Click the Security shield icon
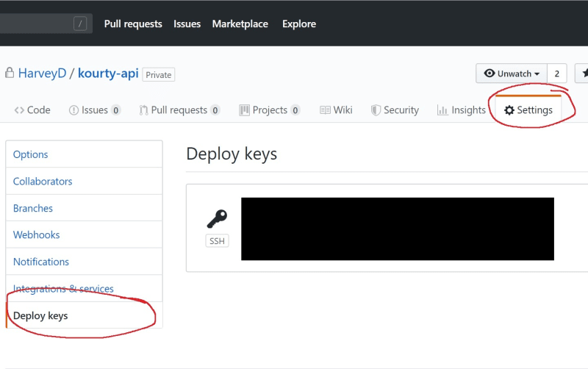 376,110
